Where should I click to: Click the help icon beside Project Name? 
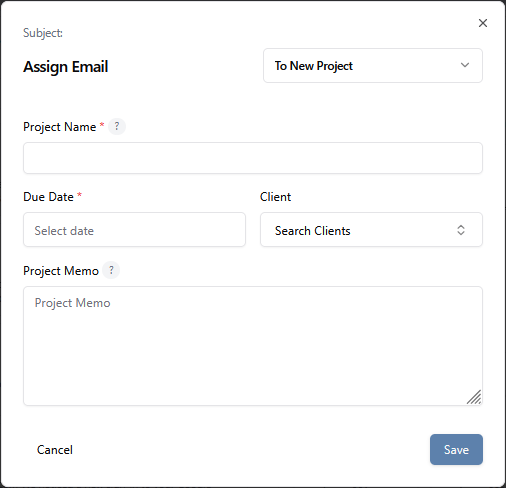pyautogui.click(x=117, y=126)
